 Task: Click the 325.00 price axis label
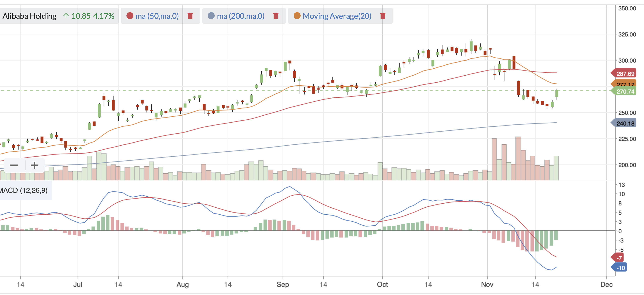click(627, 34)
